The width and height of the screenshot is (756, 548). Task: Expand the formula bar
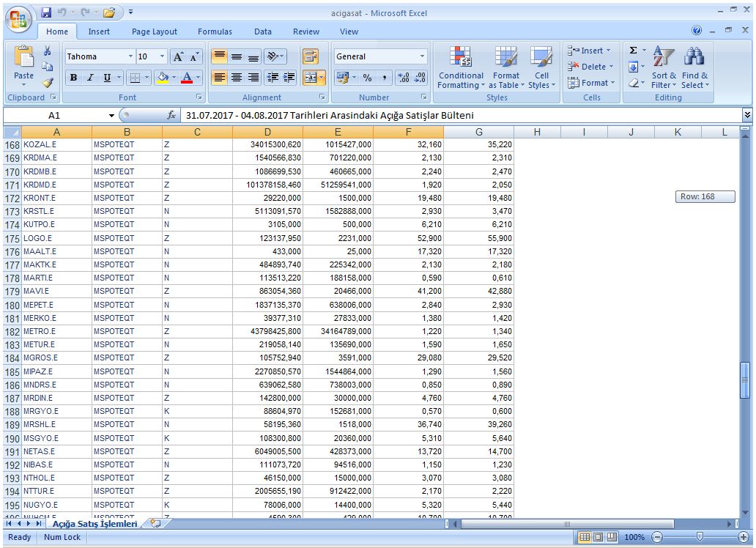[x=746, y=115]
